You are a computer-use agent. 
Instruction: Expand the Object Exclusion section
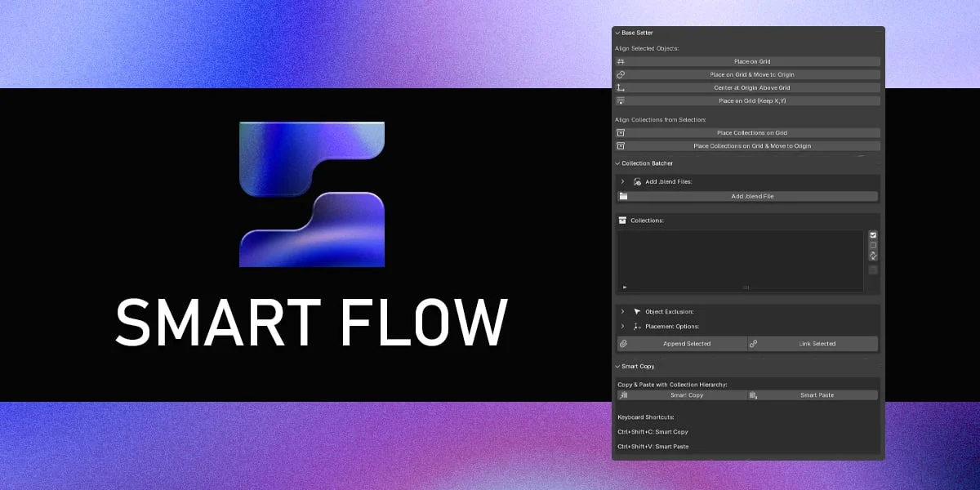(x=622, y=311)
